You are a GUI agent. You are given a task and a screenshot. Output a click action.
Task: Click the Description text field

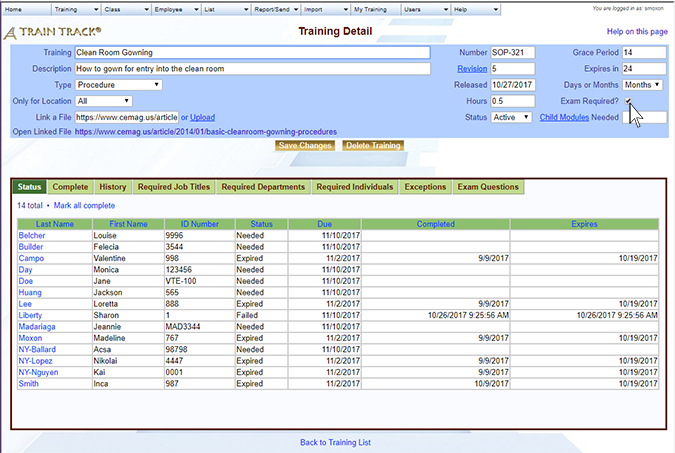click(252, 69)
